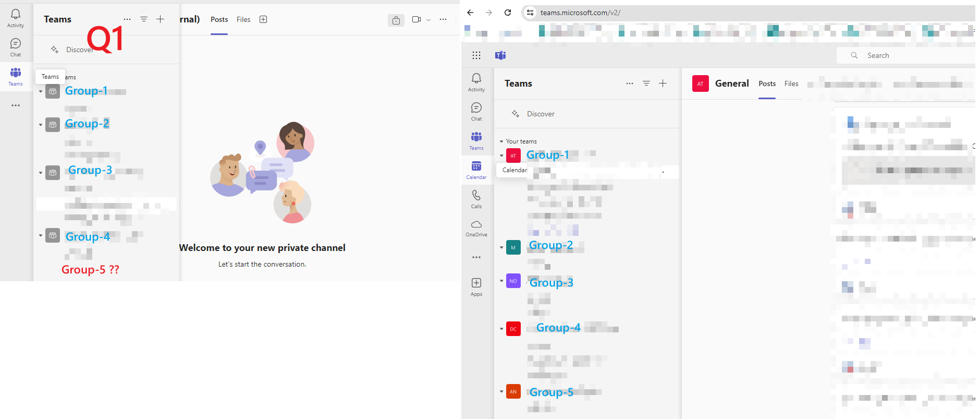Start video meeting with camera icon
This screenshot has width=980, height=419.
(x=416, y=19)
